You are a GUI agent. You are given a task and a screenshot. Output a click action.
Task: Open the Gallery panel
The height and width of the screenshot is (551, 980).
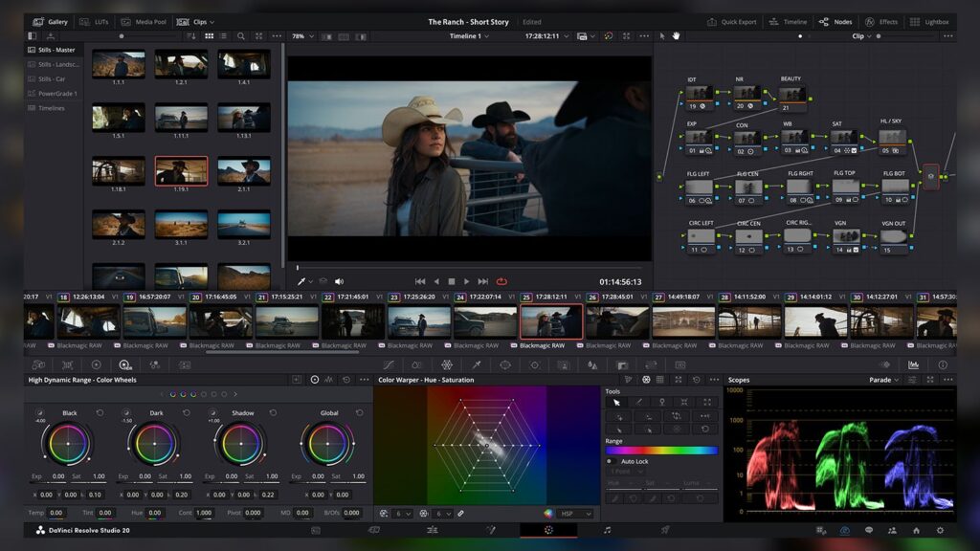pyautogui.click(x=51, y=21)
